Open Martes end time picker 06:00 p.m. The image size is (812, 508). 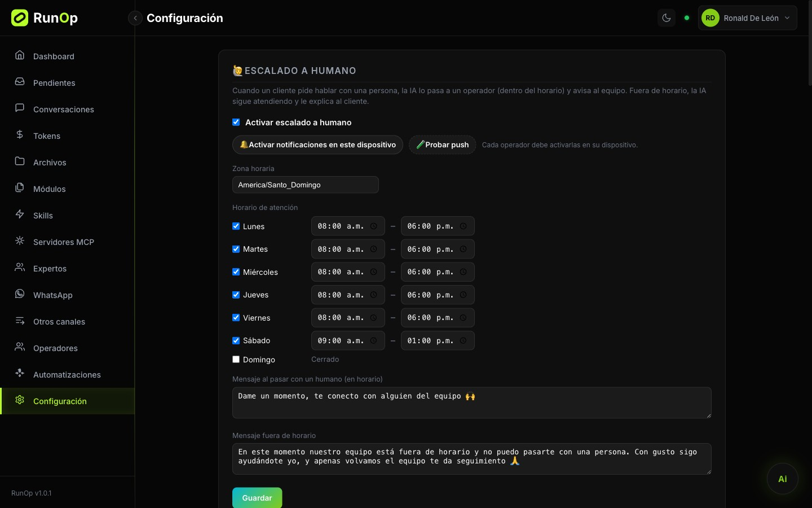click(x=438, y=249)
